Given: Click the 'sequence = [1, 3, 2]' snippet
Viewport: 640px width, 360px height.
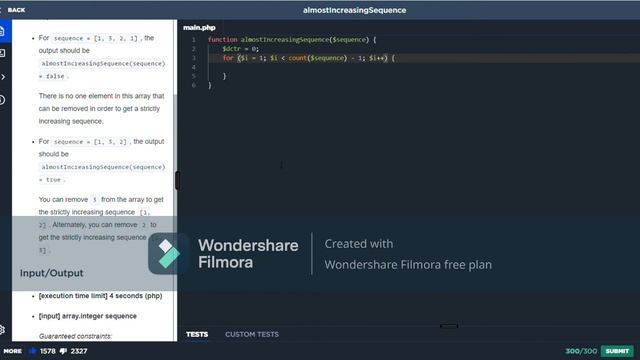Looking at the screenshot, I should 91,142.
